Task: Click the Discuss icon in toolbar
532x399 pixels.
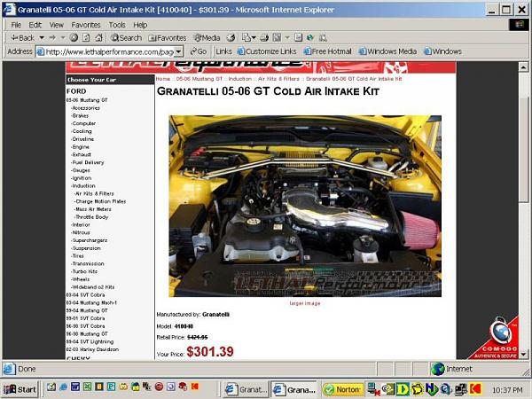Action: pos(298,37)
